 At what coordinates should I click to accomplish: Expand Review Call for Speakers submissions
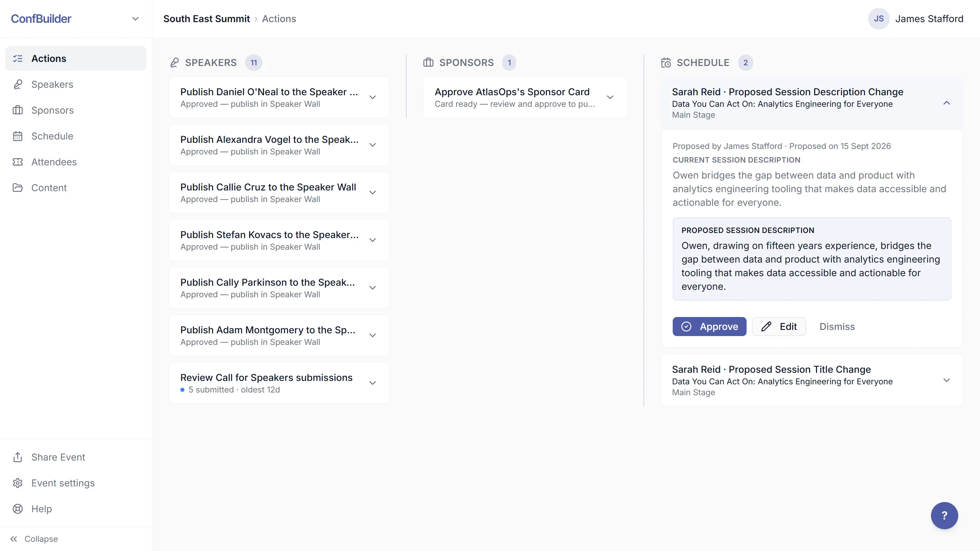point(373,383)
